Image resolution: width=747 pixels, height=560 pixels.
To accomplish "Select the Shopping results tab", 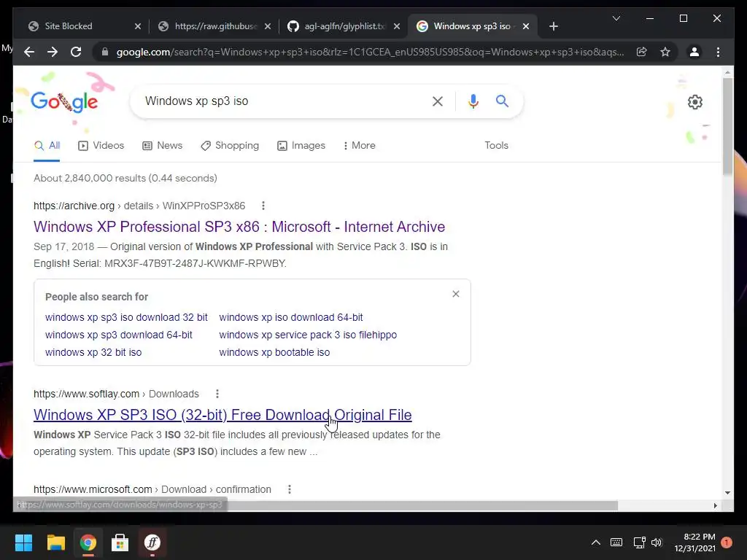I will click(x=230, y=146).
